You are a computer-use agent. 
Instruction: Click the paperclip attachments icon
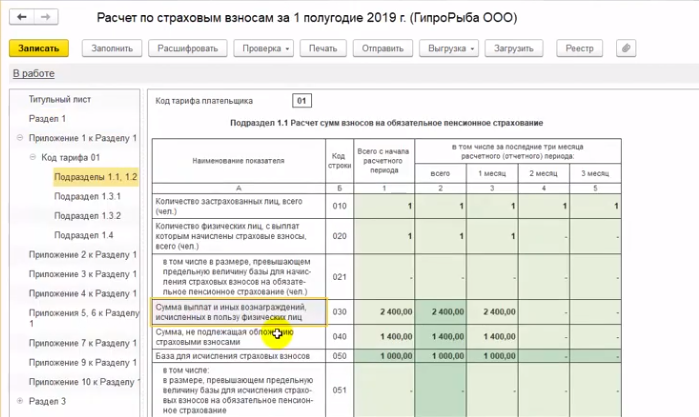point(626,47)
